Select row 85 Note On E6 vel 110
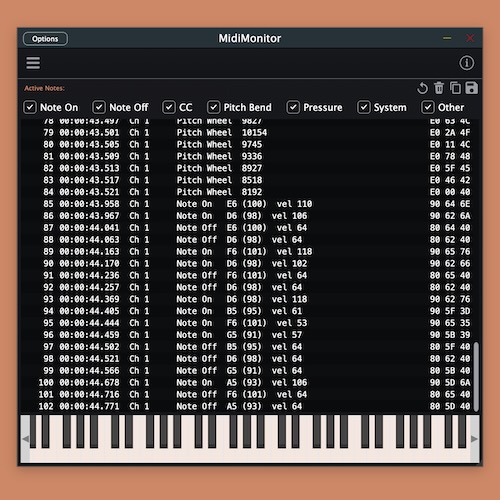500x500 pixels. tap(248, 204)
